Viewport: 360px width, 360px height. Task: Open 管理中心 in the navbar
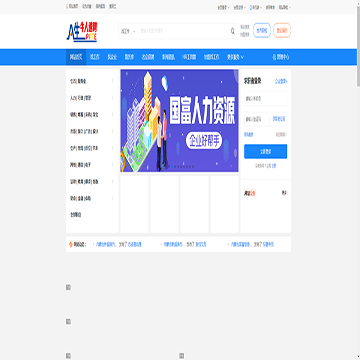coord(281,57)
